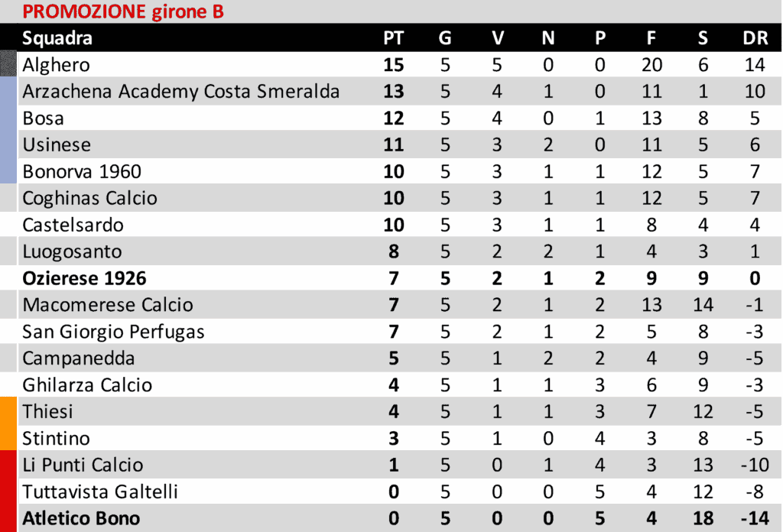Click Li Punti Calcio's 1 point value
The image size is (783, 532).
point(393,465)
